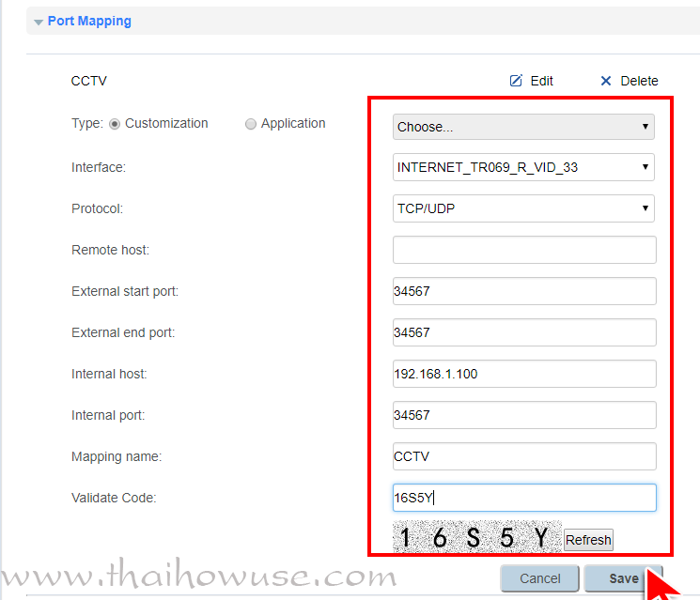This screenshot has height=600, width=700.
Task: Click the Internal host: label
Action: (109, 374)
